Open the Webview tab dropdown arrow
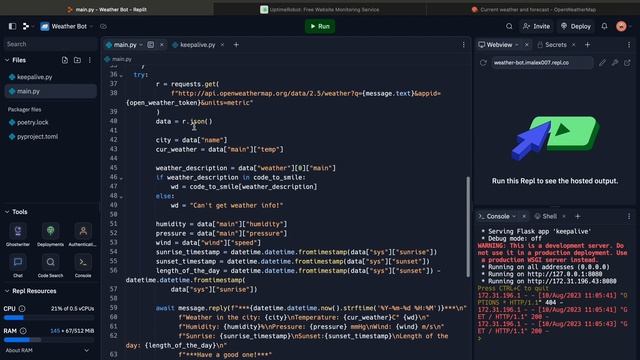This screenshot has height=360, width=640. pos(517,44)
